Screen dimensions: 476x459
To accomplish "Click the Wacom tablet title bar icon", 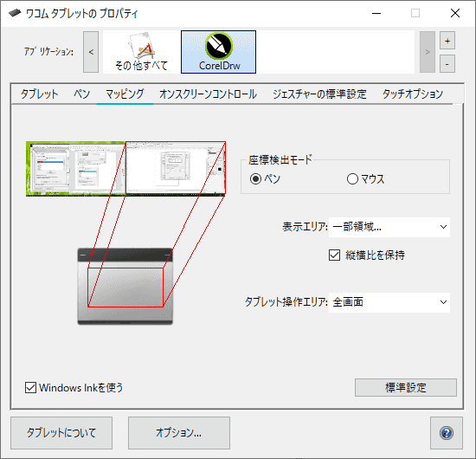I will [x=14, y=13].
